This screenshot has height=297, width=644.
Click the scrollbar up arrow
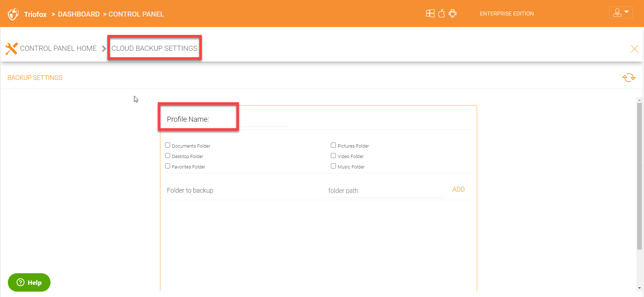[x=639, y=100]
